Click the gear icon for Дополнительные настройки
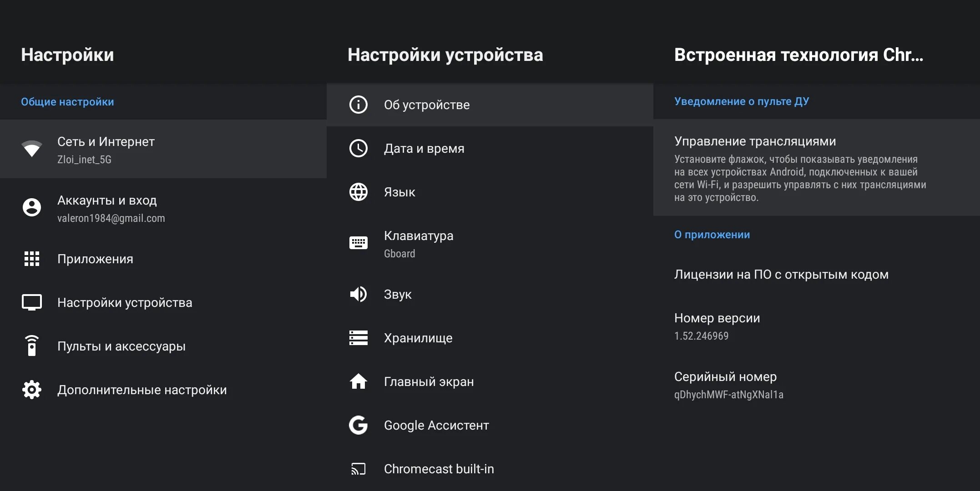This screenshot has width=980, height=491. pos(32,390)
